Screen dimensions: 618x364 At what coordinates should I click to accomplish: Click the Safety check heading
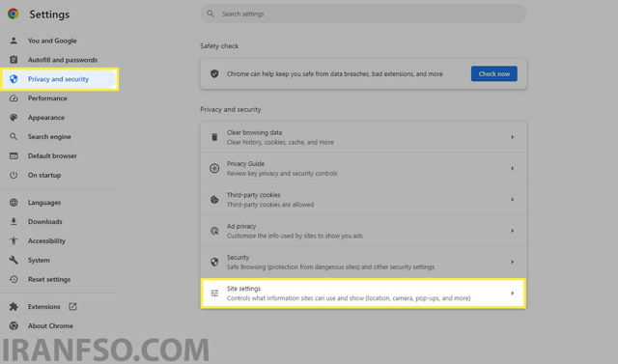tap(219, 46)
